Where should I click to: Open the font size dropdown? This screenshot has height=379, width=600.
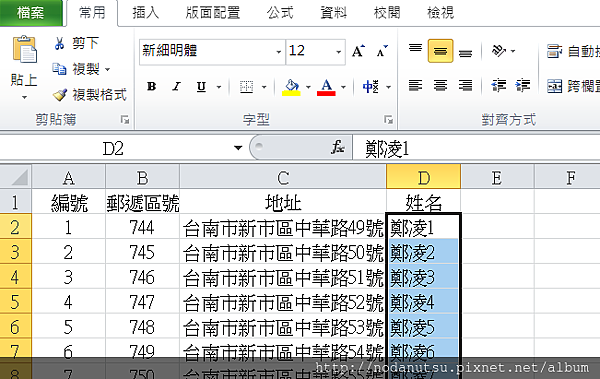pos(339,52)
